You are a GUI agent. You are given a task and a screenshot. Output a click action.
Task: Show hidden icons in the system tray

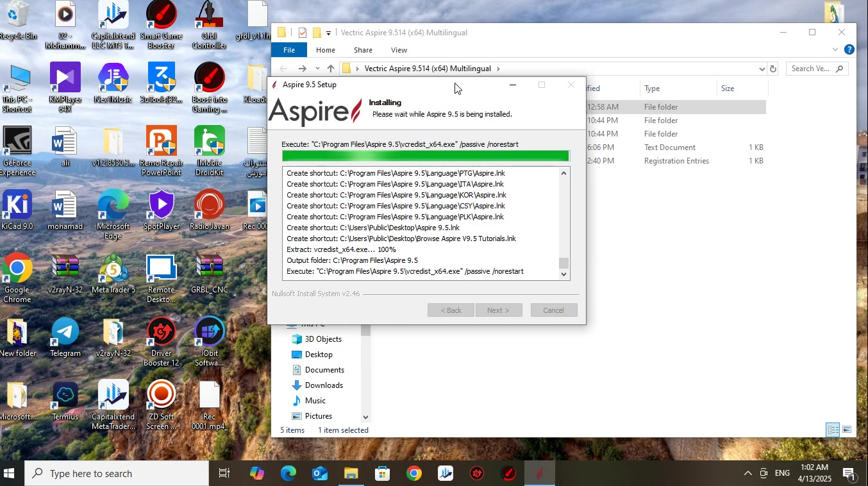point(747,474)
